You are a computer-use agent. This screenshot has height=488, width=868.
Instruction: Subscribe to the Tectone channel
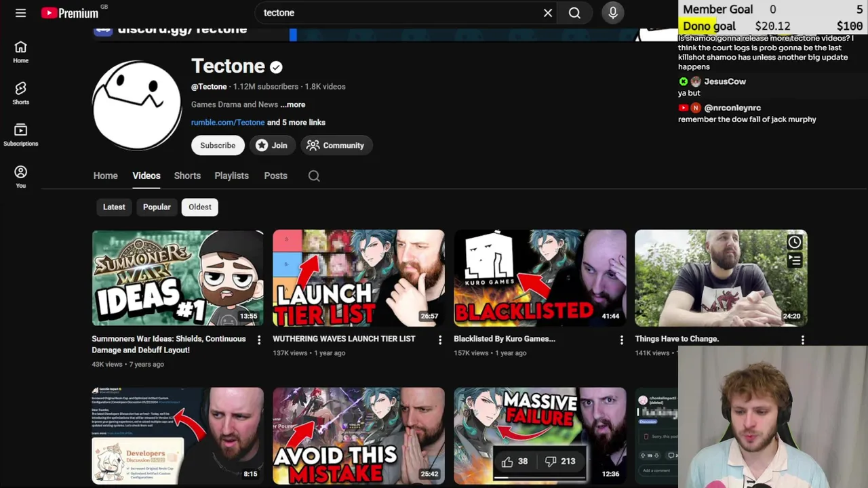[218, 145]
